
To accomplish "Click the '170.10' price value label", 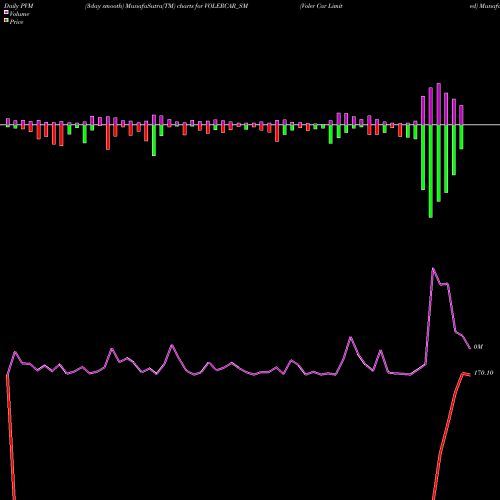I will pyautogui.click(x=483, y=373).
